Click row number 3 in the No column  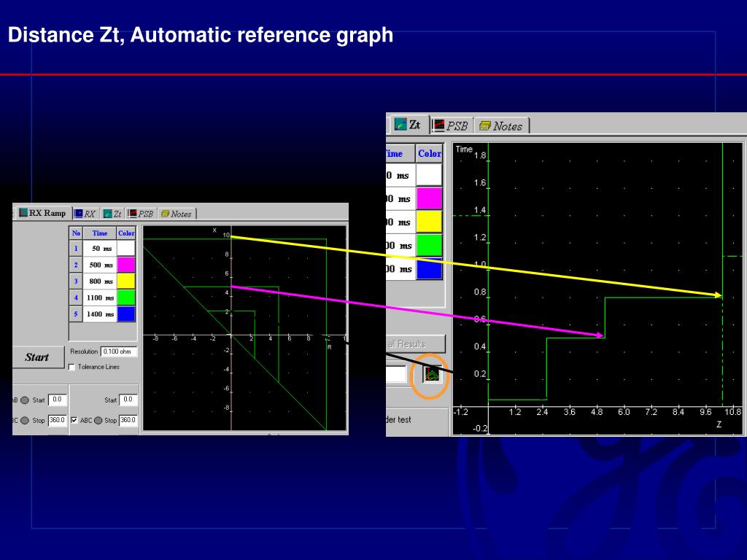(76, 281)
